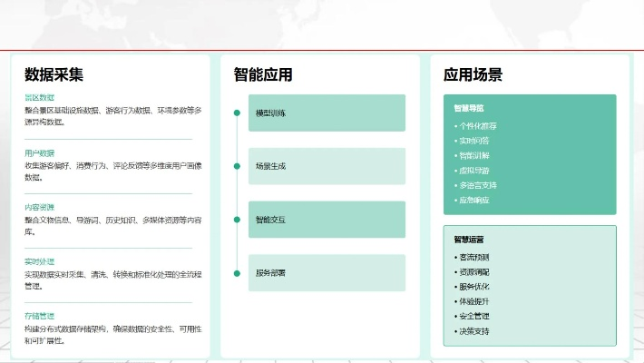Open the 智能交互 step box
Image resolution: width=644 pixels, height=363 pixels.
pos(327,220)
